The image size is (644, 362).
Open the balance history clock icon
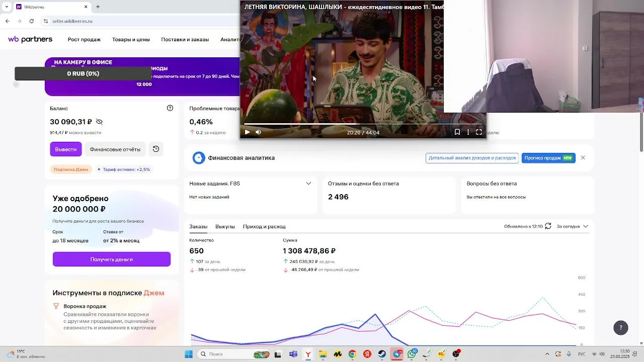tap(156, 149)
